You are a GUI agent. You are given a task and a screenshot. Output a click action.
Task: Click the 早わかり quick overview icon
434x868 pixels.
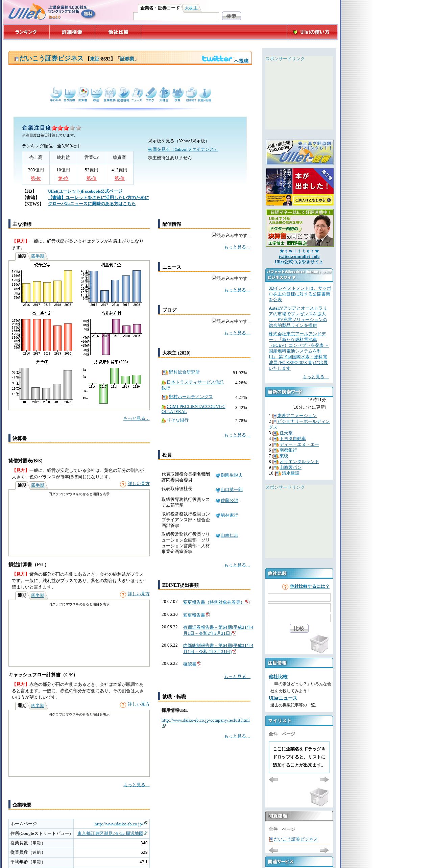(x=56, y=94)
